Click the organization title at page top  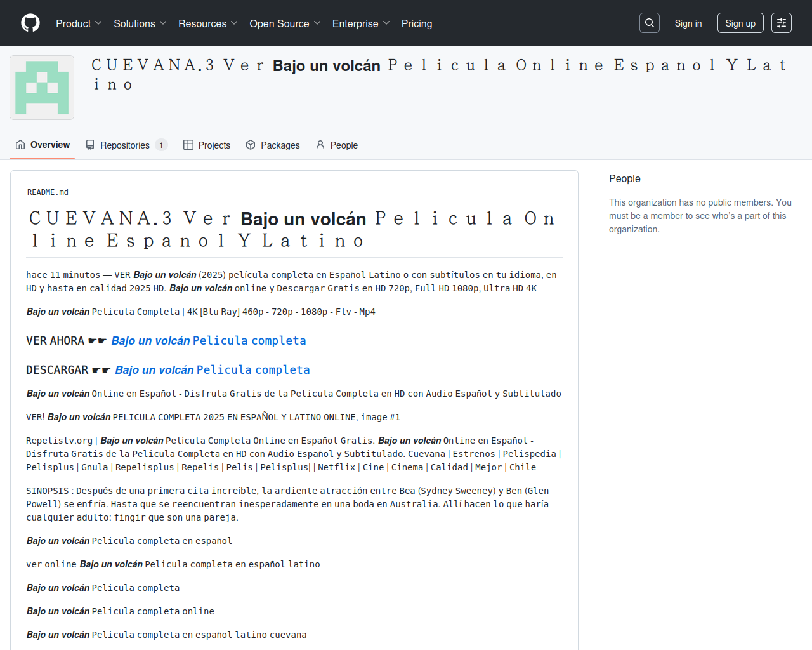439,75
